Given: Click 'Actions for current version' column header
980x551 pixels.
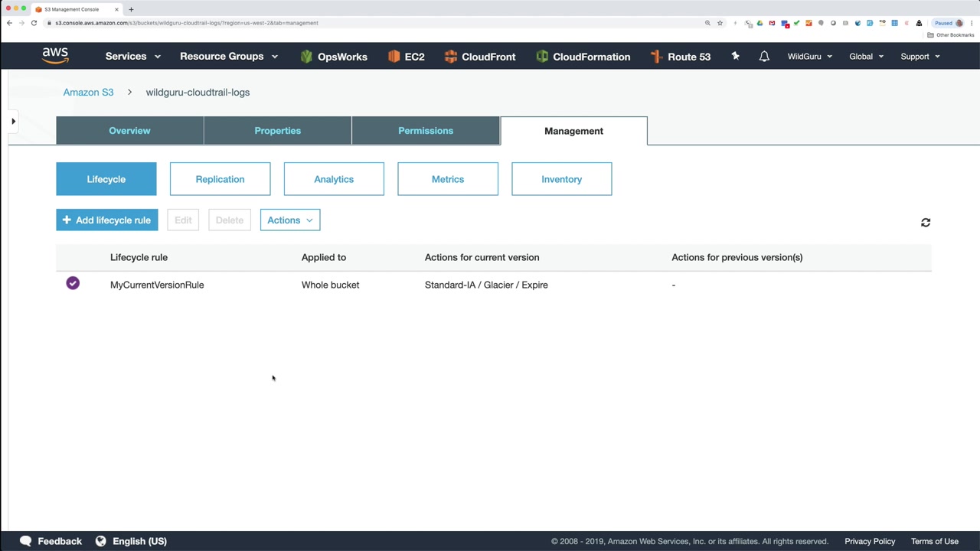Looking at the screenshot, I should (x=482, y=257).
